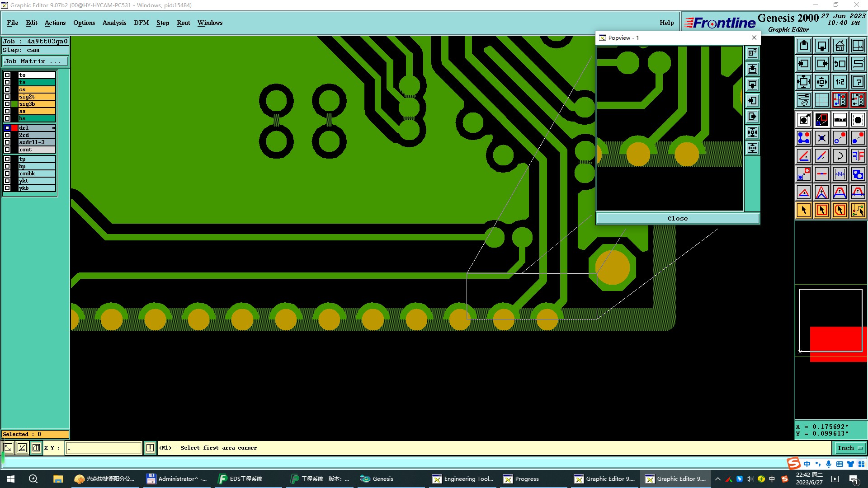The height and width of the screenshot is (488, 868).
Task: Open the Analysis menu
Action: 114,23
